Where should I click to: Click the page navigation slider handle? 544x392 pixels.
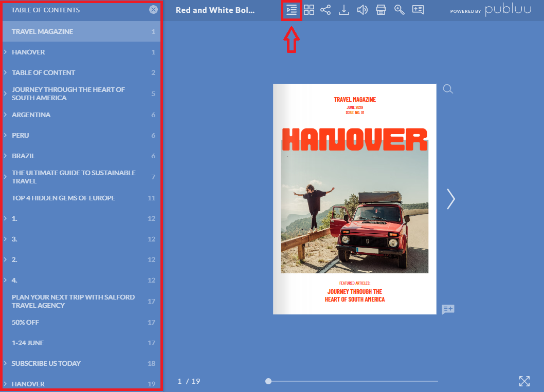pyautogui.click(x=268, y=381)
